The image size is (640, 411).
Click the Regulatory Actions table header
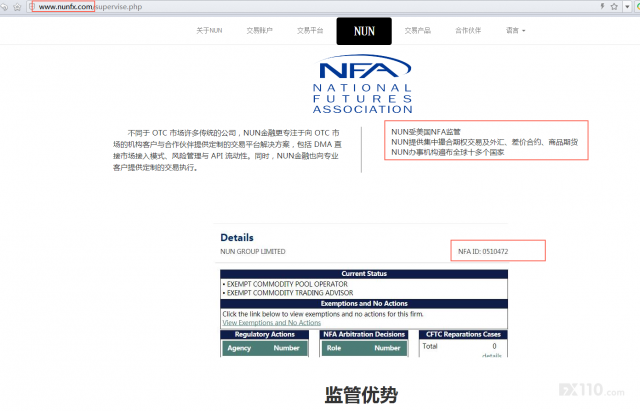tap(264, 334)
